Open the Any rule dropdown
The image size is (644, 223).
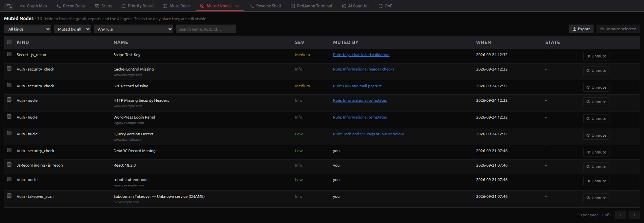tap(133, 29)
